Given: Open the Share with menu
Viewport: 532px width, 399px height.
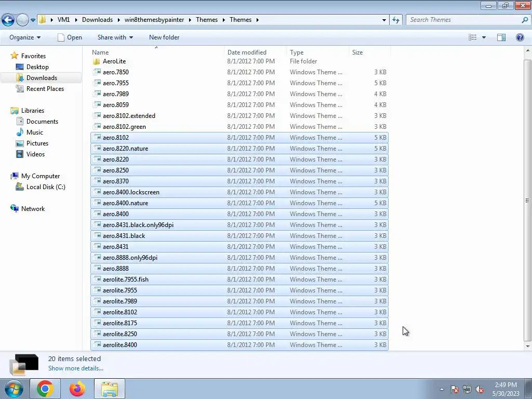Looking at the screenshot, I should coord(115,37).
